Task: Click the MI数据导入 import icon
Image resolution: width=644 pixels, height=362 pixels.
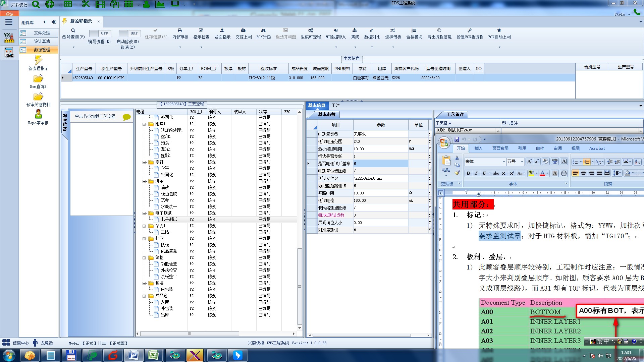Action: click(x=336, y=31)
